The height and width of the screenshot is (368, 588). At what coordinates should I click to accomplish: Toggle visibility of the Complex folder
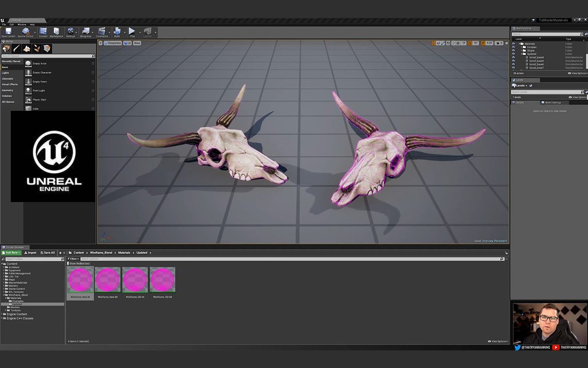click(513, 47)
